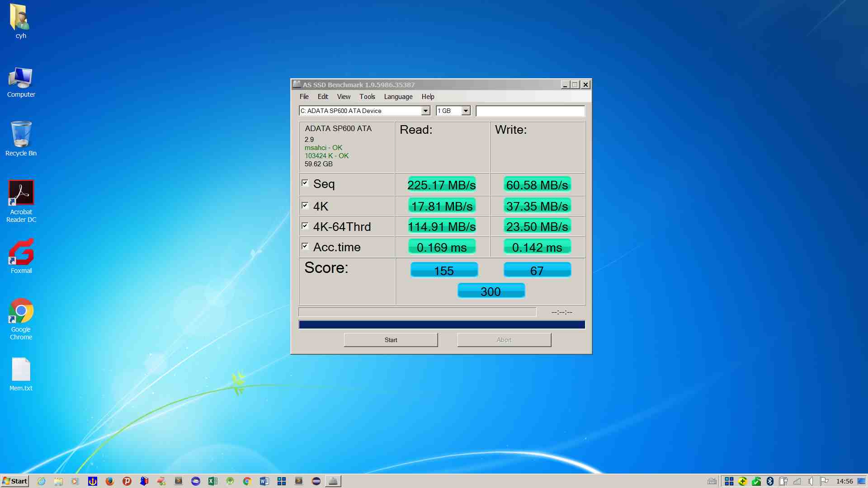Viewport: 868px width, 488px height.
Task: Expand the 1 GB test size dropdown
Action: point(466,111)
